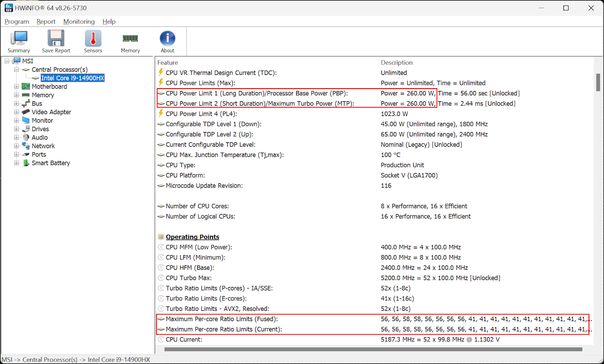Click the Video Adapter tree icon
This screenshot has height=364, width=604.
[x=25, y=112]
